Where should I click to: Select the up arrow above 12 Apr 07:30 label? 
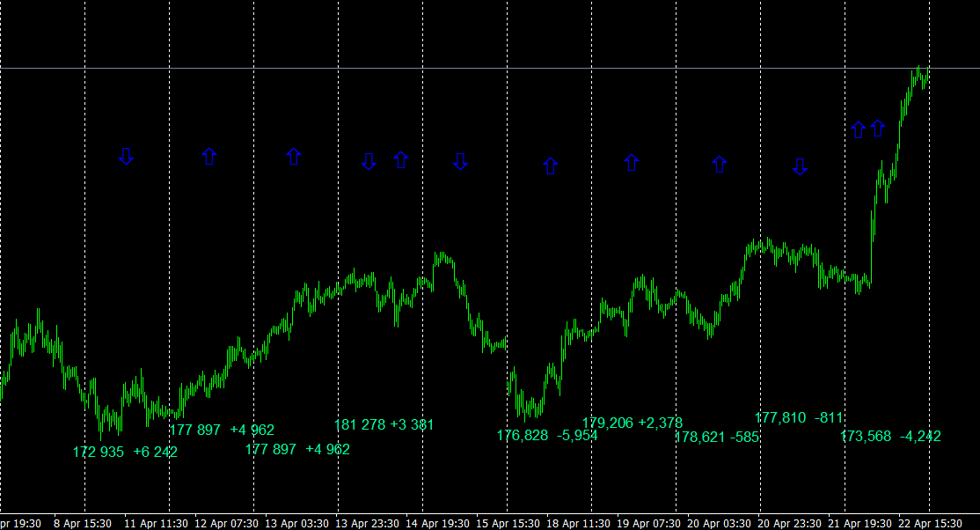point(209,157)
